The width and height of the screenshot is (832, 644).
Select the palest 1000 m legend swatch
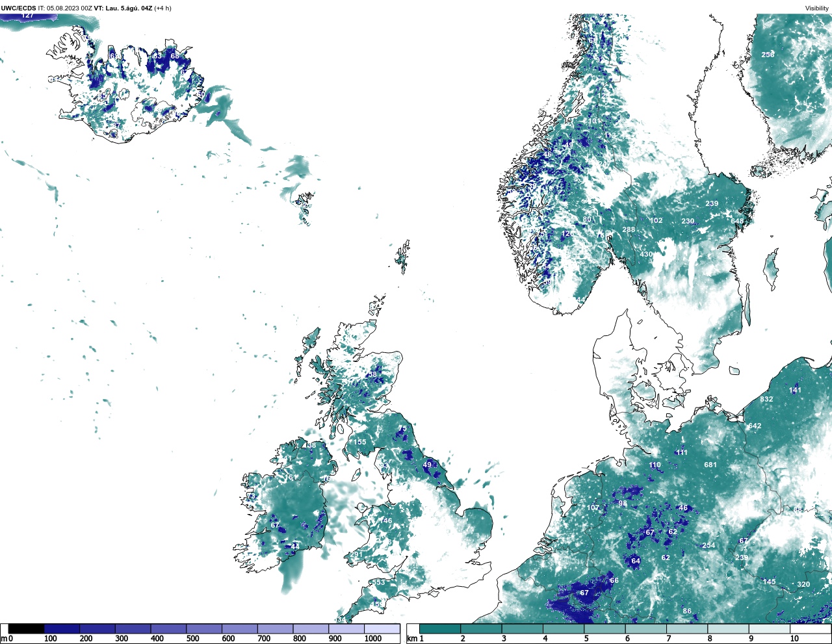click(382, 628)
